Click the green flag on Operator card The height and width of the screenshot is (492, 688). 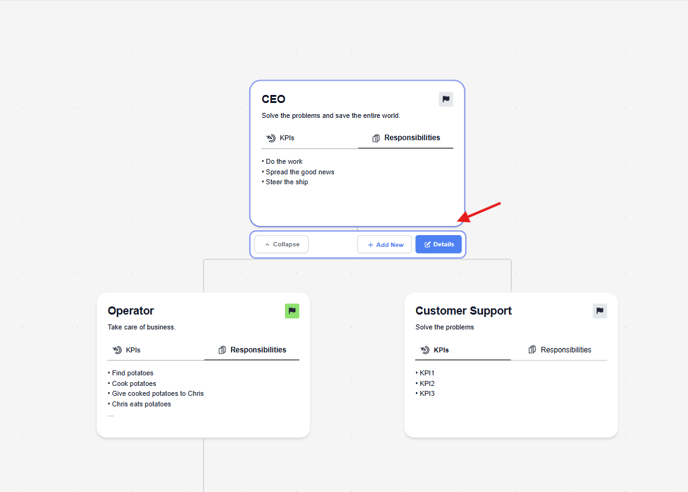[292, 311]
